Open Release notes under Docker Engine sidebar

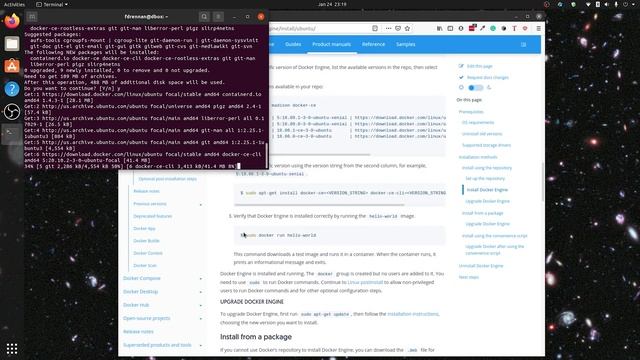pyautogui.click(x=147, y=191)
